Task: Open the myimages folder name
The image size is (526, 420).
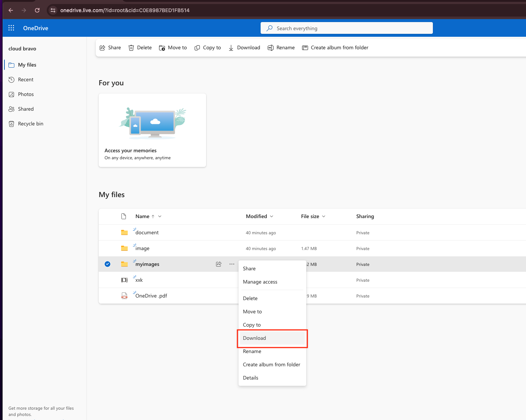Action: [x=147, y=264]
